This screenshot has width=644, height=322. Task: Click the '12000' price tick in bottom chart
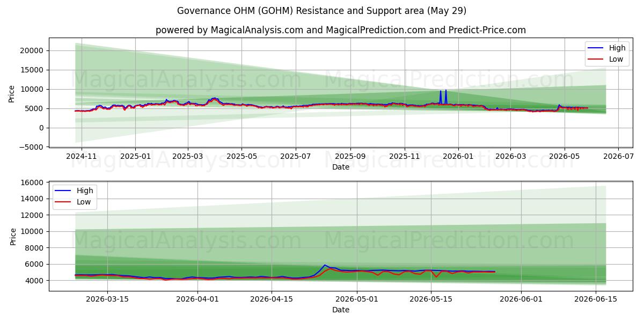(x=32, y=215)
